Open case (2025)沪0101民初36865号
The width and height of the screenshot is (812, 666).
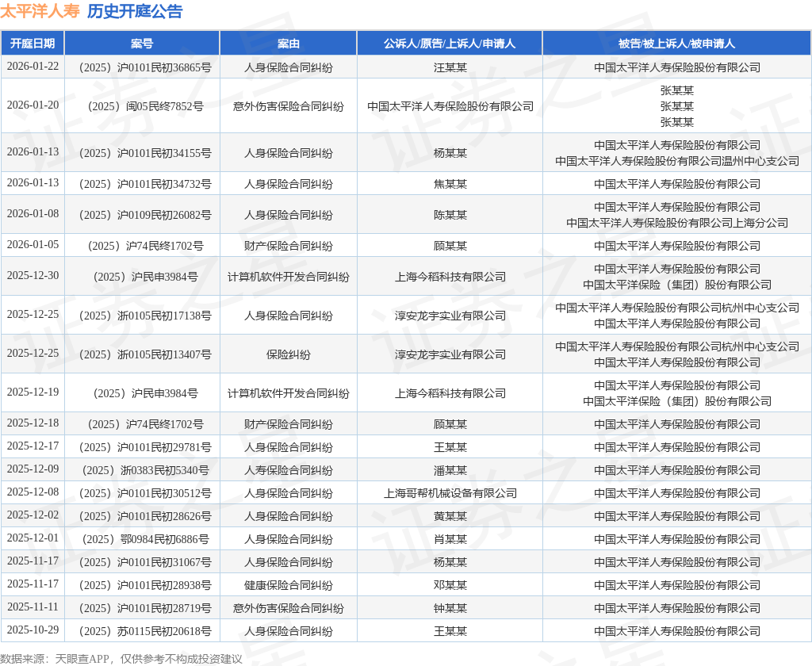tap(145, 67)
